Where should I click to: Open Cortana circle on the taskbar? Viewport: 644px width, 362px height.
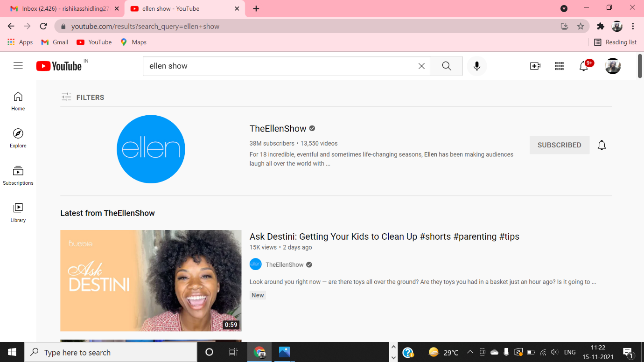point(209,352)
